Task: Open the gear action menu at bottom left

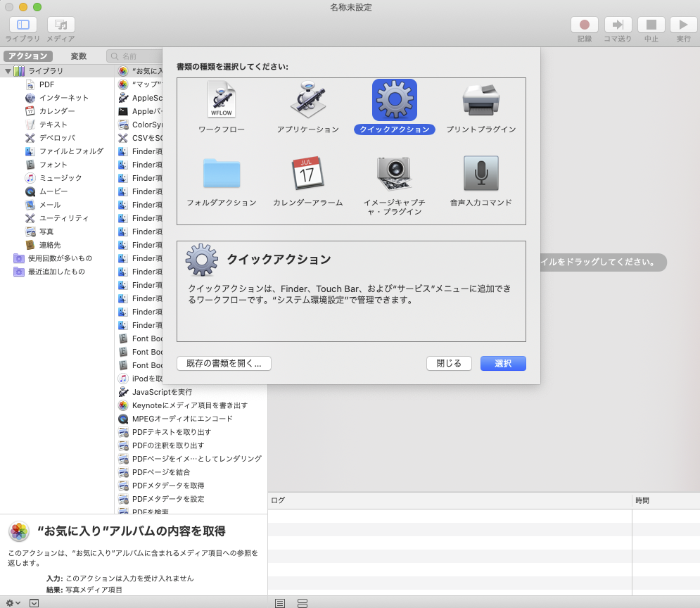Action: (13, 603)
